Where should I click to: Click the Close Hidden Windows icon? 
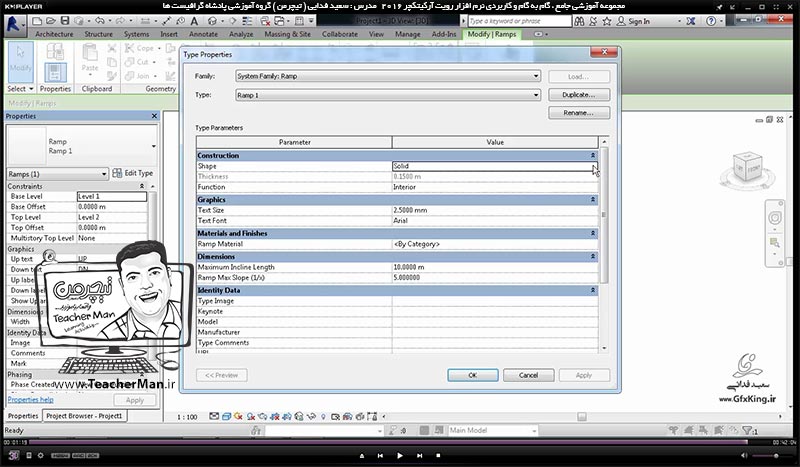(265, 21)
